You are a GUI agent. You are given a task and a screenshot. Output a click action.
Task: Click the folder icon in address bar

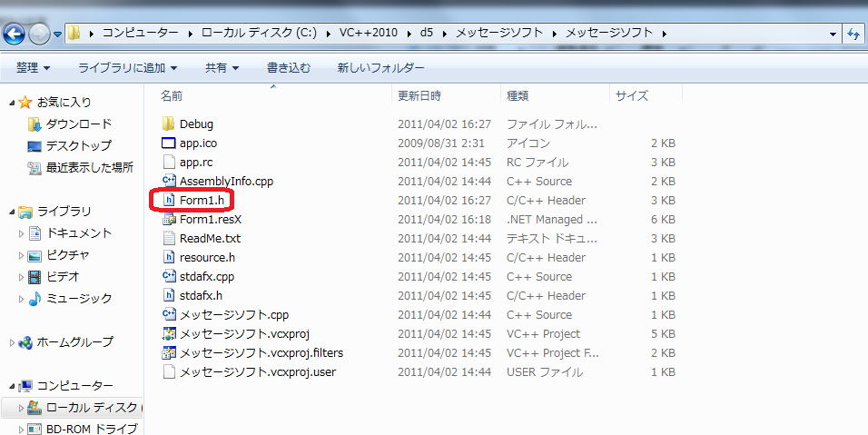point(74,34)
